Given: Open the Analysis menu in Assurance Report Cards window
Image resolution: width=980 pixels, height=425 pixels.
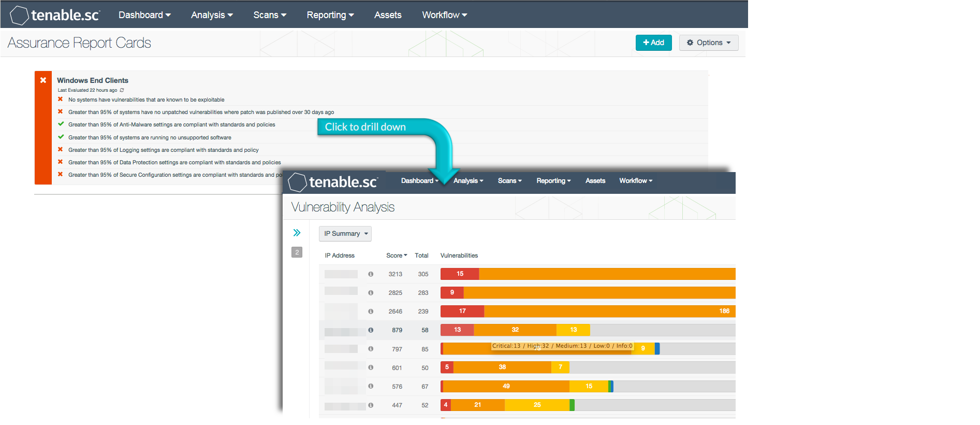Looking at the screenshot, I should coord(212,15).
